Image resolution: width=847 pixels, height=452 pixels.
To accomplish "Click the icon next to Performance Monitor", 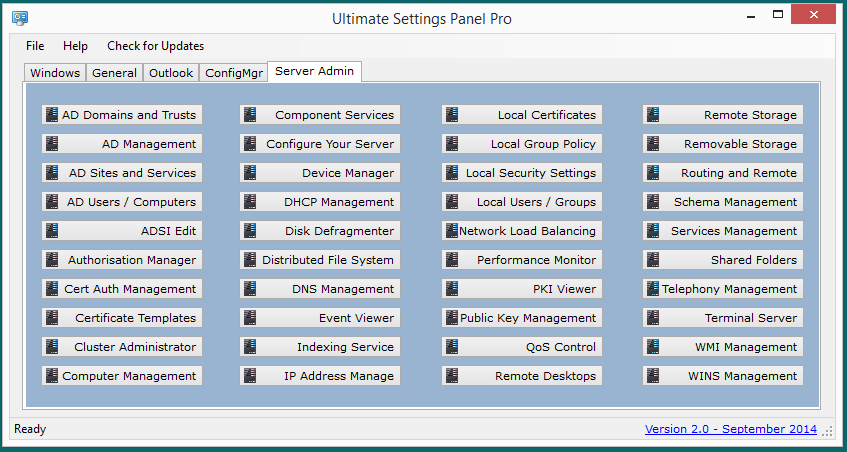I will point(452,260).
